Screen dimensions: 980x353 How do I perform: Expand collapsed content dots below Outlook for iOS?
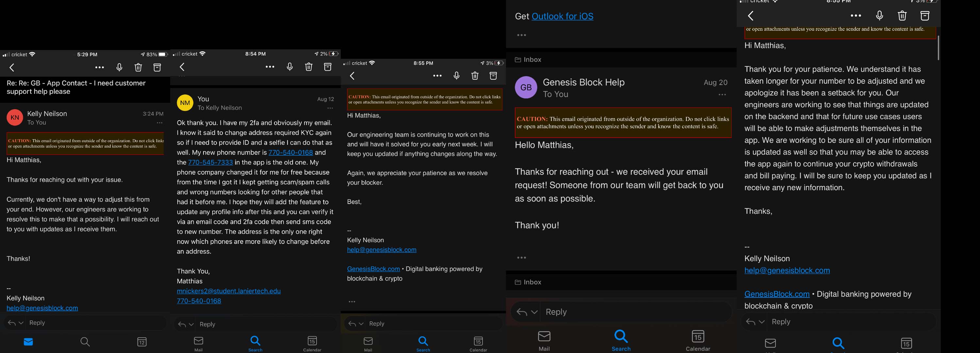(521, 35)
